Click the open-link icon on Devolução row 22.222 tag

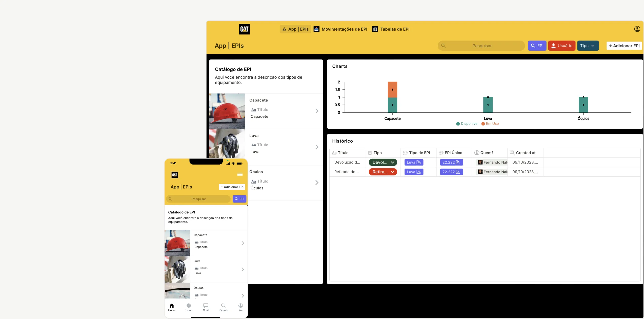[x=458, y=162]
